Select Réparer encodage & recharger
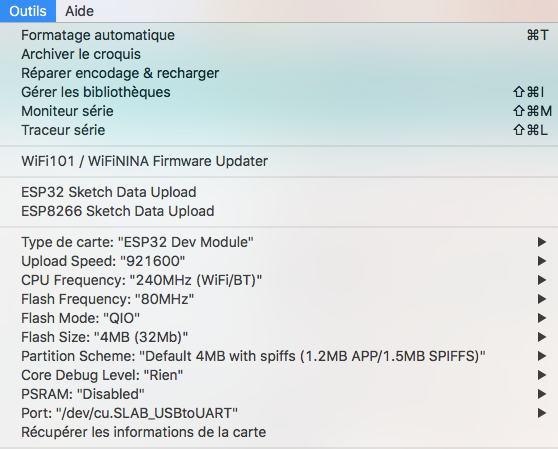The height and width of the screenshot is (449, 558). [279, 73]
